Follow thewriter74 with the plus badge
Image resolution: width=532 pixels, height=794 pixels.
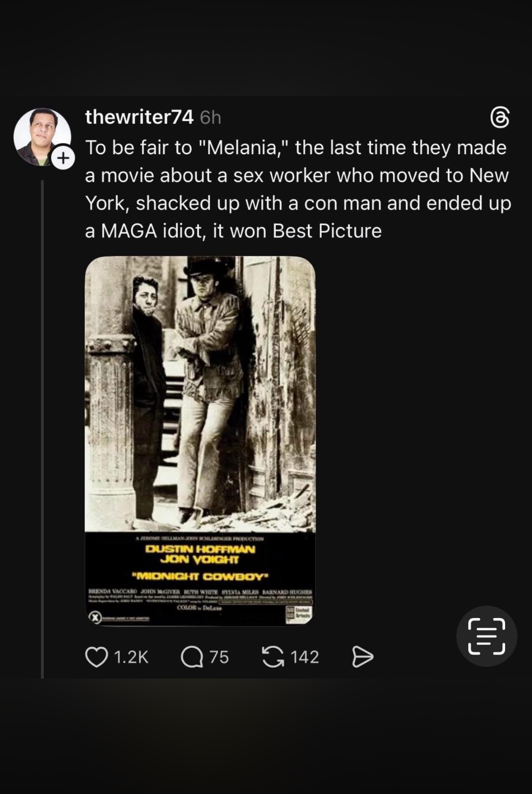point(63,158)
